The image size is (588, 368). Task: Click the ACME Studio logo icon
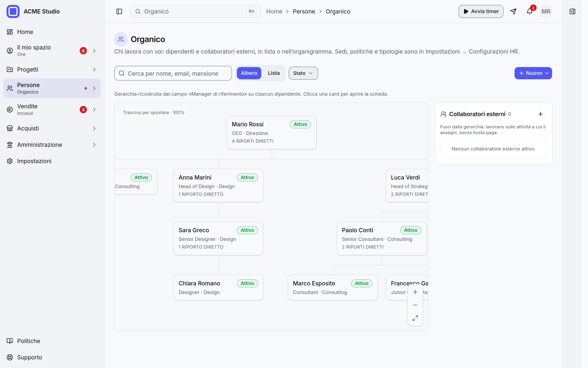point(13,11)
